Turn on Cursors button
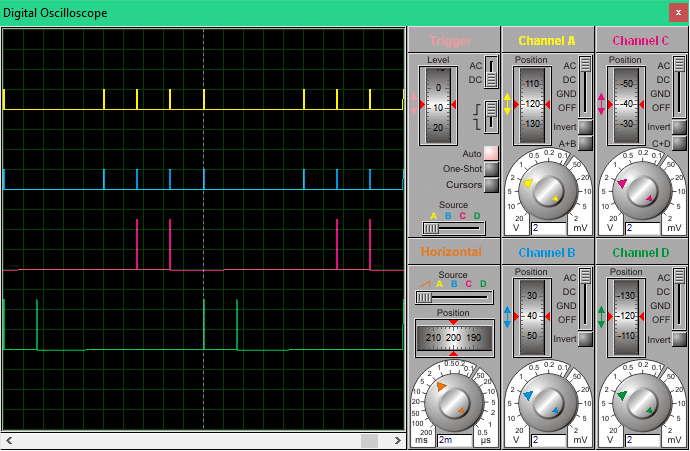 pyautogui.click(x=491, y=185)
